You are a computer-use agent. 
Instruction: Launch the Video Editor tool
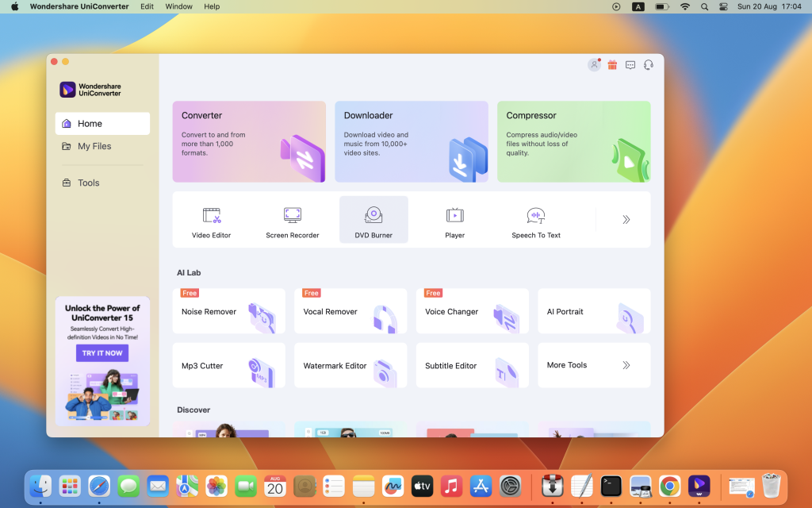click(x=211, y=220)
